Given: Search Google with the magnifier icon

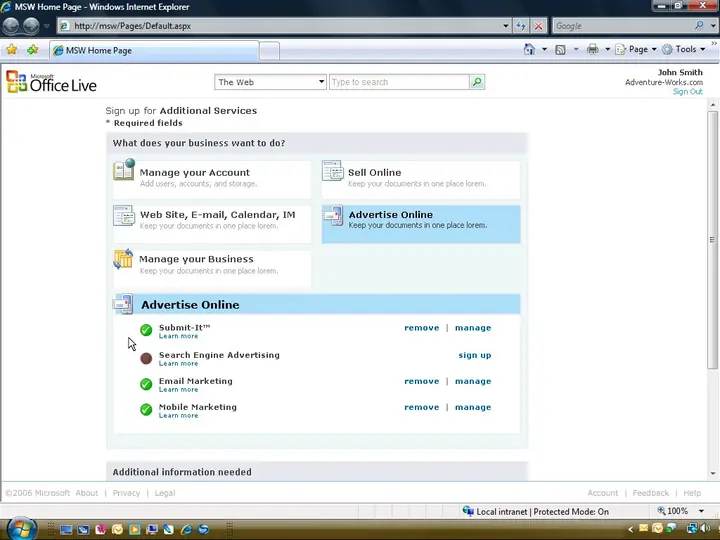Looking at the screenshot, I should tap(699, 25).
